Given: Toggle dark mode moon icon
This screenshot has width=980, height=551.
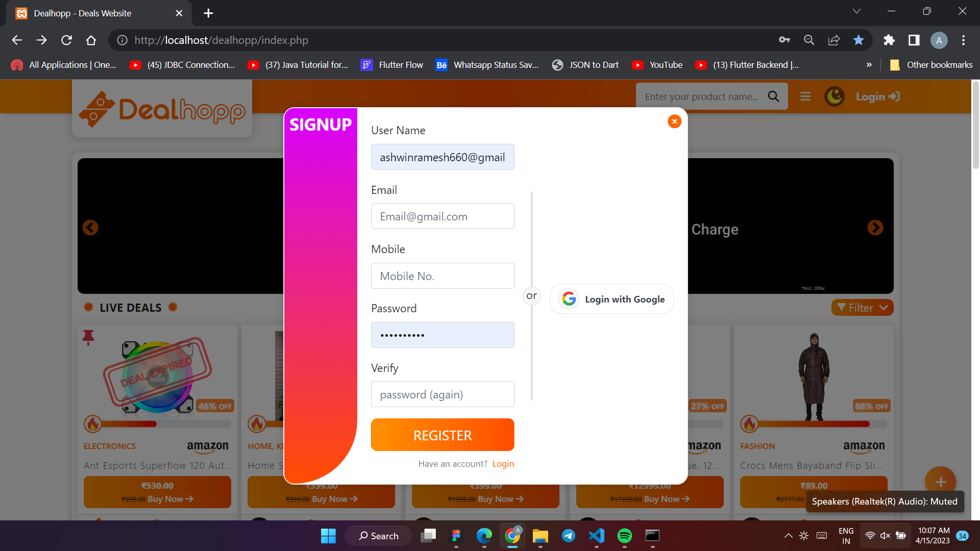Looking at the screenshot, I should (x=834, y=96).
